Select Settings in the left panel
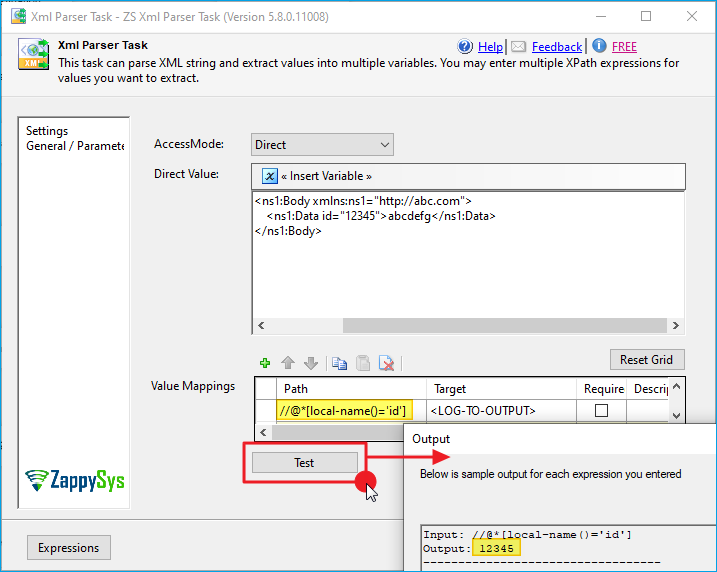Screen dimensions: 717x572 [x=47, y=131]
